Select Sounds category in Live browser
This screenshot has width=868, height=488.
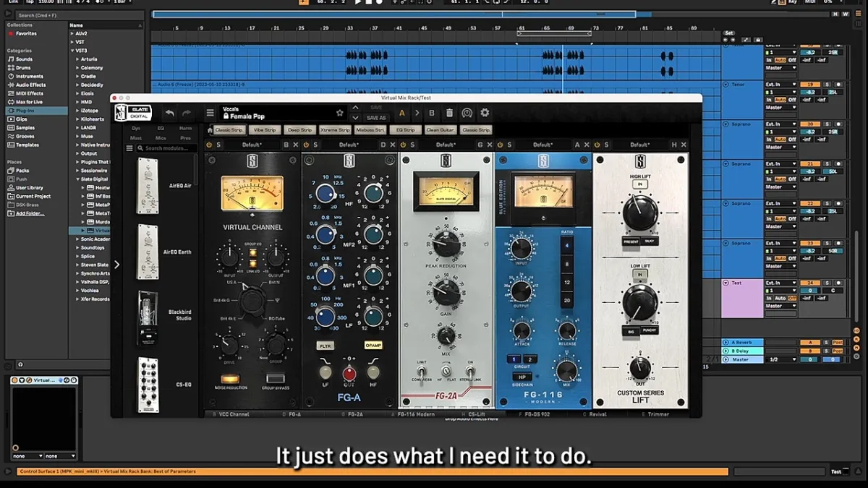coord(24,59)
